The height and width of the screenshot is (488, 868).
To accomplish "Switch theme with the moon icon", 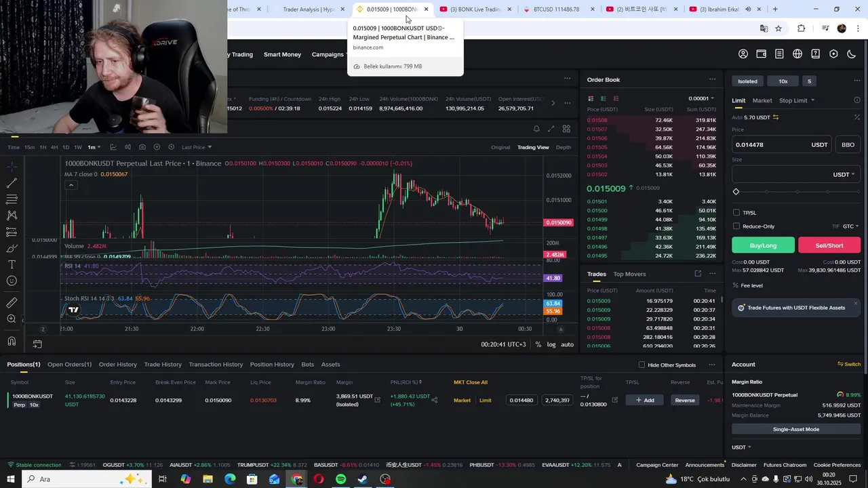I will 852,54.
